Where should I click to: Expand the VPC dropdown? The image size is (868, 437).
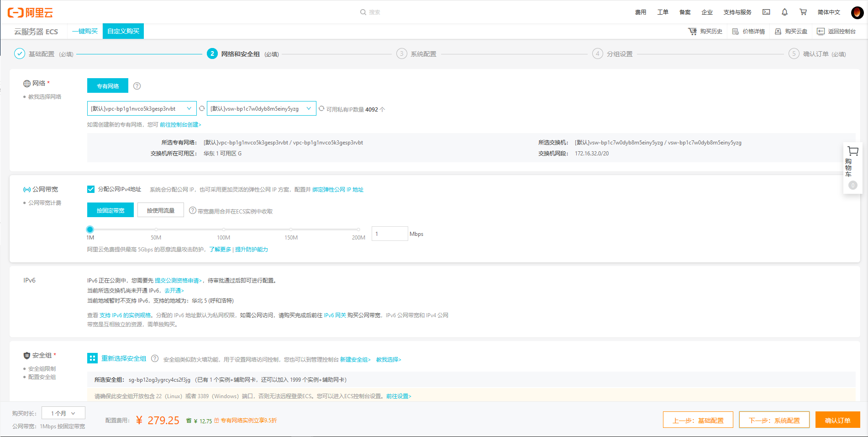point(142,108)
